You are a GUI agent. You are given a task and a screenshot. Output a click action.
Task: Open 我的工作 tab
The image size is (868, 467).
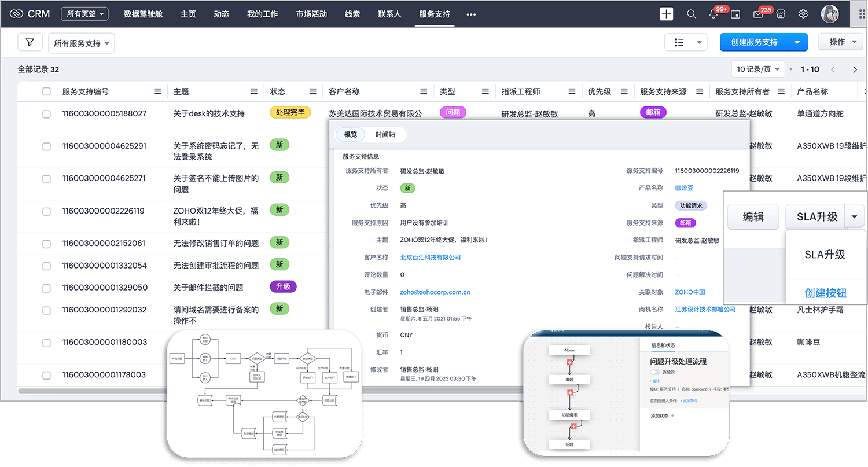(262, 14)
